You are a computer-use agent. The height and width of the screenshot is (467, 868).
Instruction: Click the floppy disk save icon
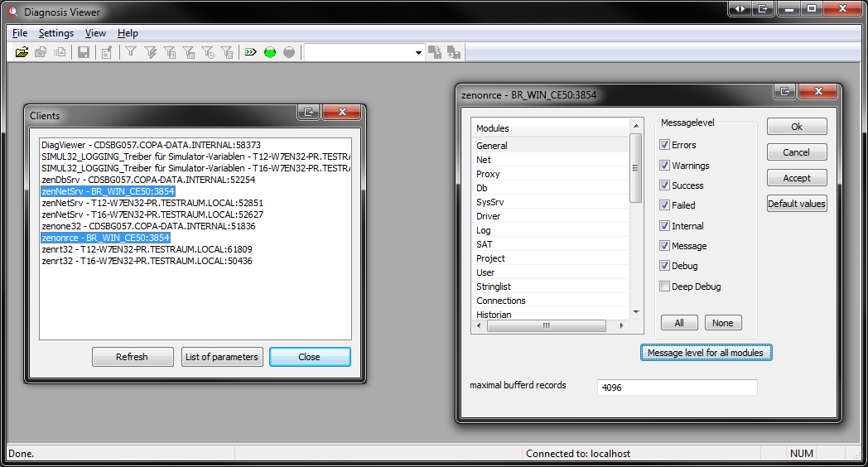84,52
